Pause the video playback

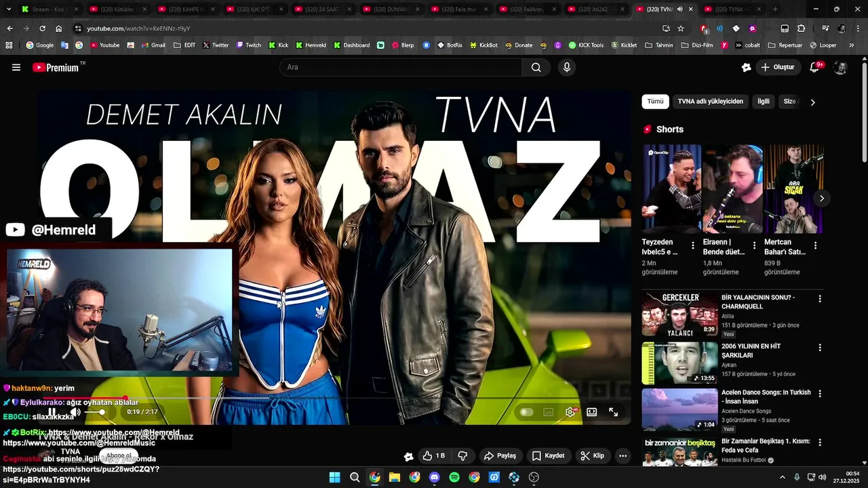pos(52,412)
